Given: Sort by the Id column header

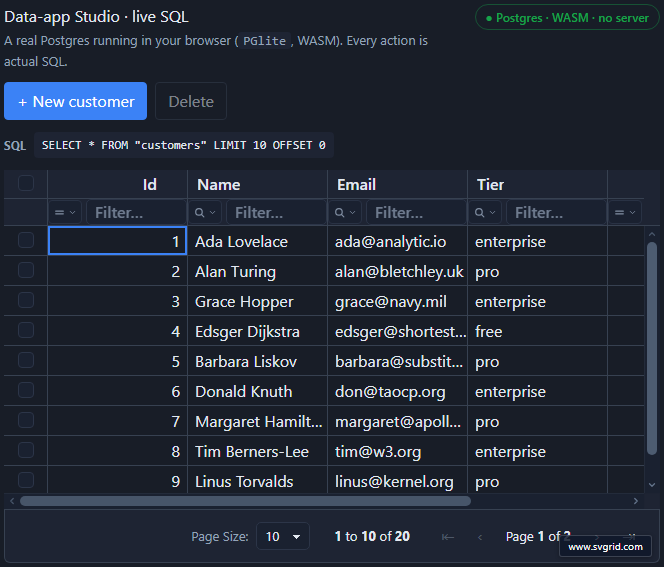Looking at the screenshot, I should point(117,185).
